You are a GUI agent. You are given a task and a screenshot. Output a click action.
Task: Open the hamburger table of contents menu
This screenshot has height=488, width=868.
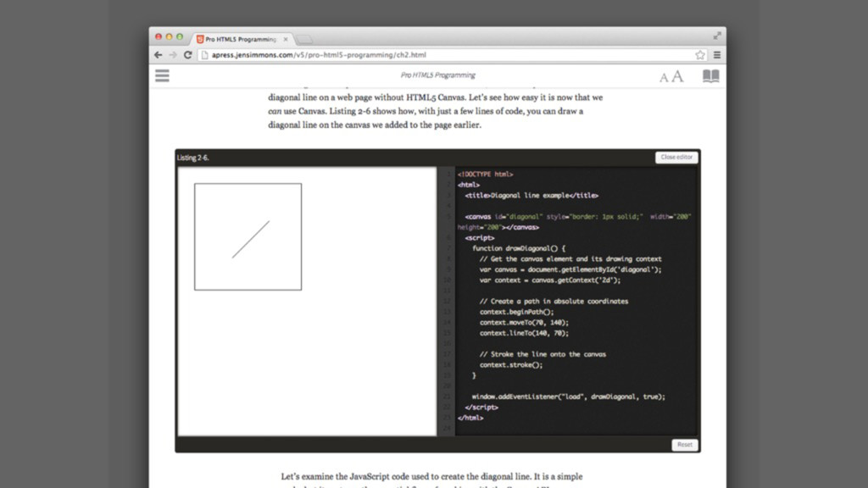click(162, 75)
